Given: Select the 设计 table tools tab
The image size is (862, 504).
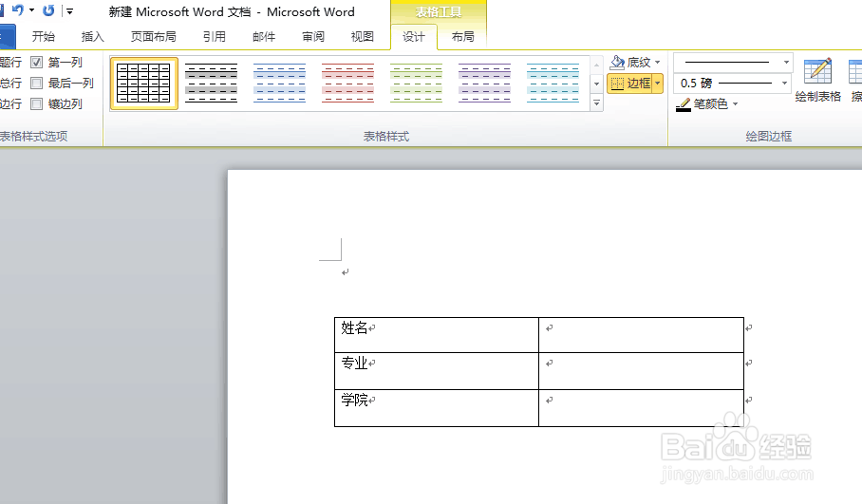Looking at the screenshot, I should pyautogui.click(x=413, y=36).
